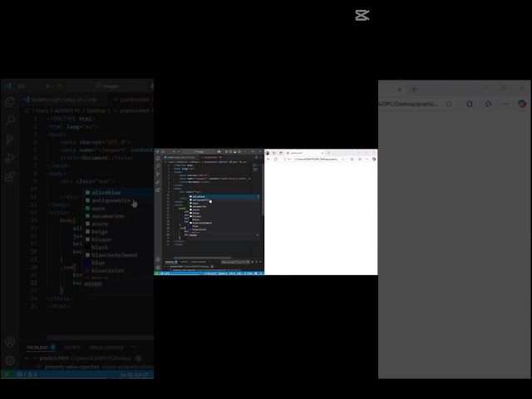Click Desktop breadcrumb in the dimmed enlarged VS Code
The width and height of the screenshot is (532, 399).
96,111
